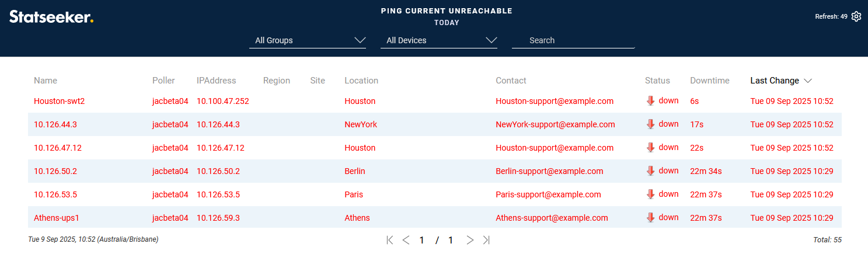Open device 10.126.53.5 by name
Screen dimensions: 868x254
pyautogui.click(x=55, y=194)
